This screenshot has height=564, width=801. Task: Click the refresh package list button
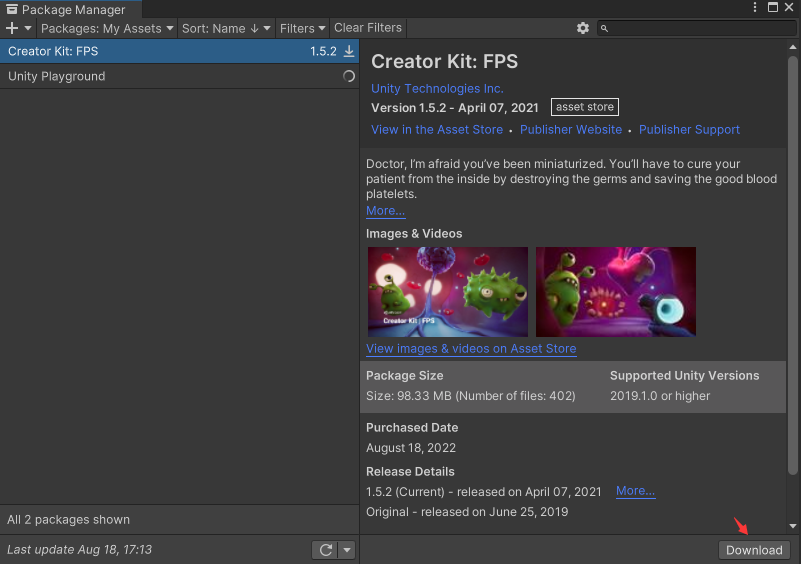325,550
